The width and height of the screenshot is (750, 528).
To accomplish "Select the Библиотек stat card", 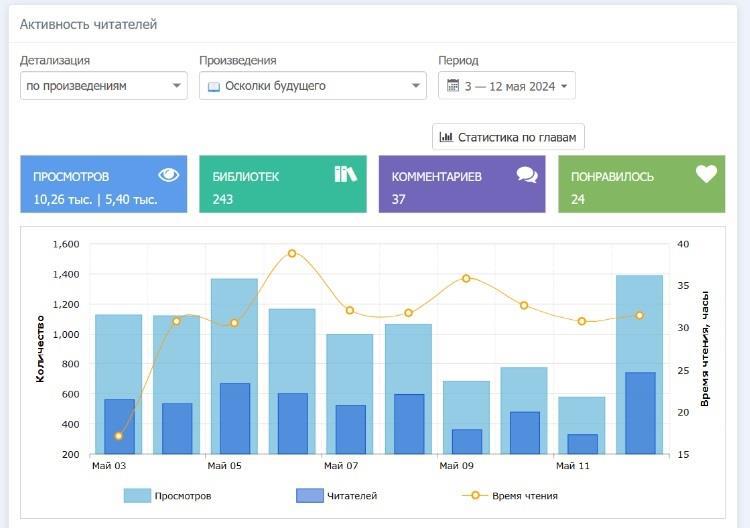I will [282, 184].
